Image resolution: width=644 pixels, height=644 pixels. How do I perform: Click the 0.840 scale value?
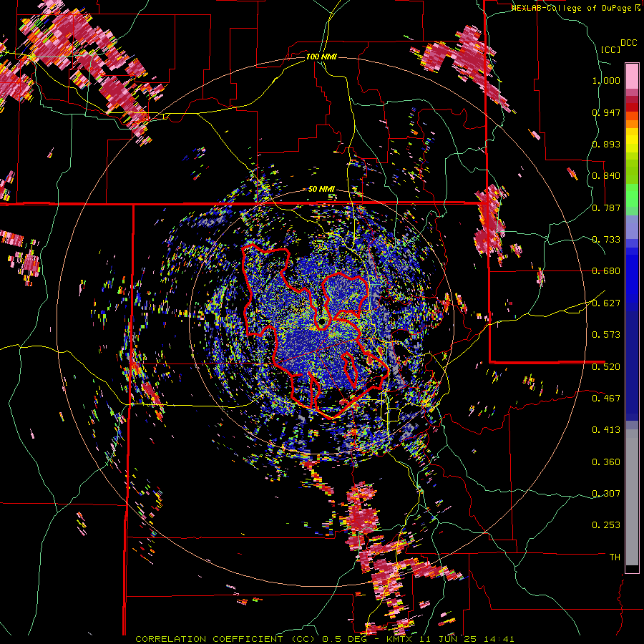(x=606, y=176)
